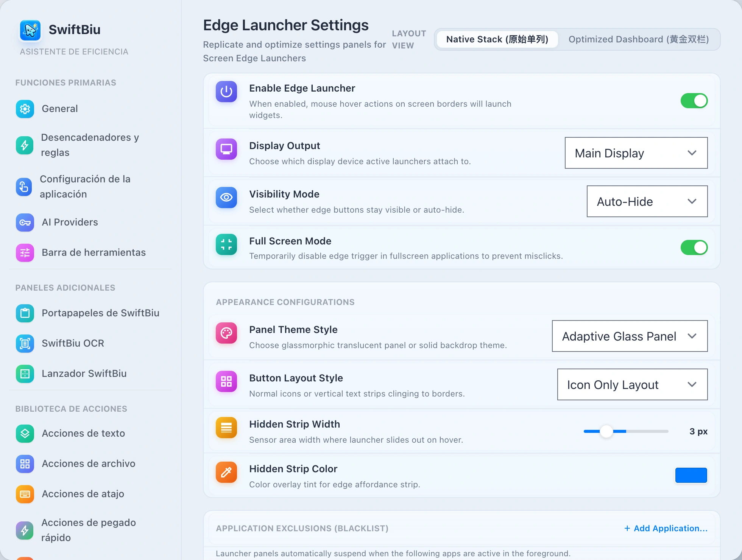Click the Portapapeles de SwiftBiu clipboard icon

click(25, 313)
